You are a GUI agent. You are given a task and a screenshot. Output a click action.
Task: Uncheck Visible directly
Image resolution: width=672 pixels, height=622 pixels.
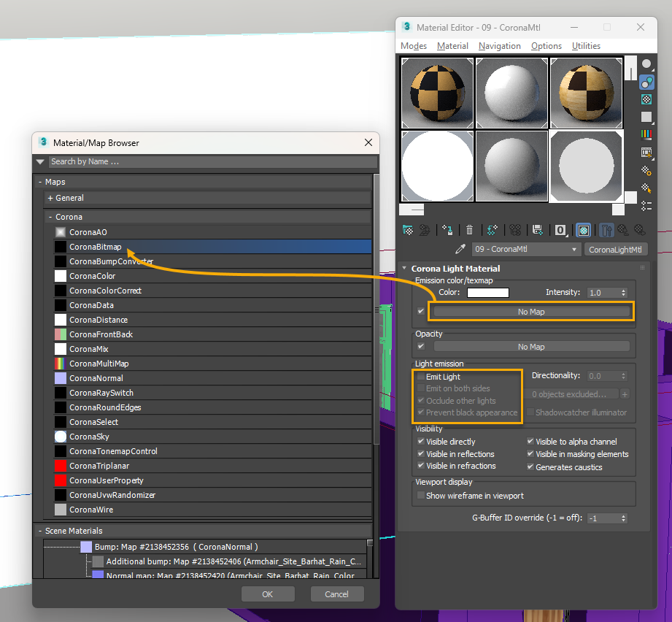pyautogui.click(x=421, y=441)
